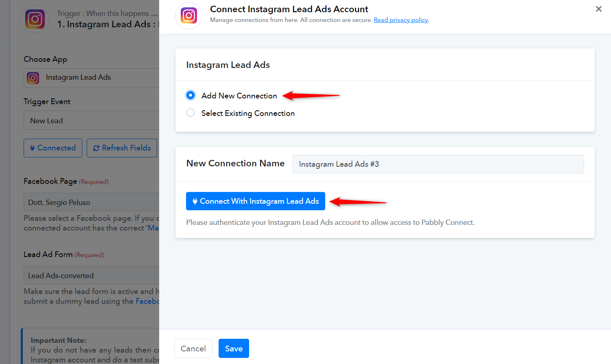Screen dimensions: 611x364
Task: Click the Connected button
Action: pos(53,148)
